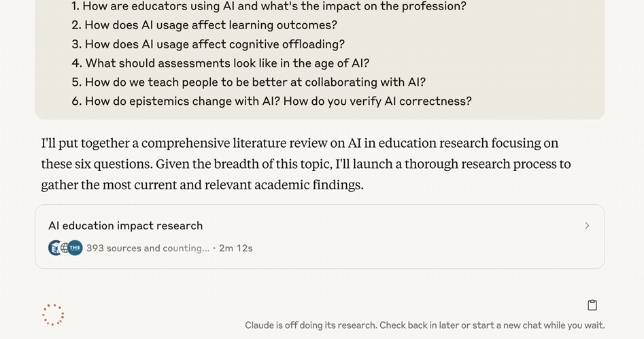Click the response paragraph starting "I'll put together"

point(306,164)
